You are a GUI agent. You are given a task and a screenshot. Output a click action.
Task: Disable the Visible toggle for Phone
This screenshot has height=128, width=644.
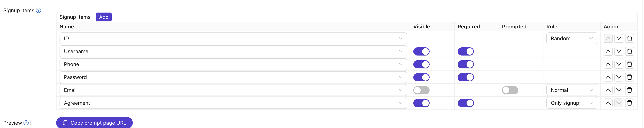pos(422,64)
